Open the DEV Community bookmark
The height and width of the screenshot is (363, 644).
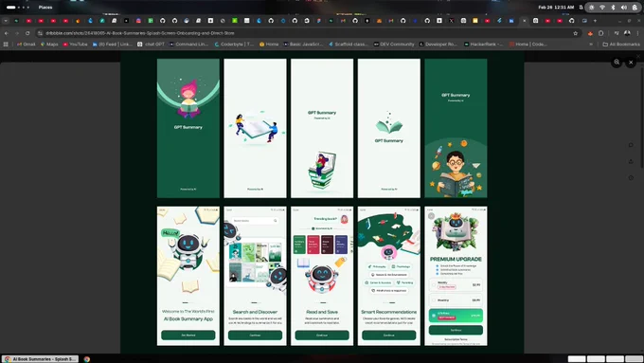pos(393,44)
